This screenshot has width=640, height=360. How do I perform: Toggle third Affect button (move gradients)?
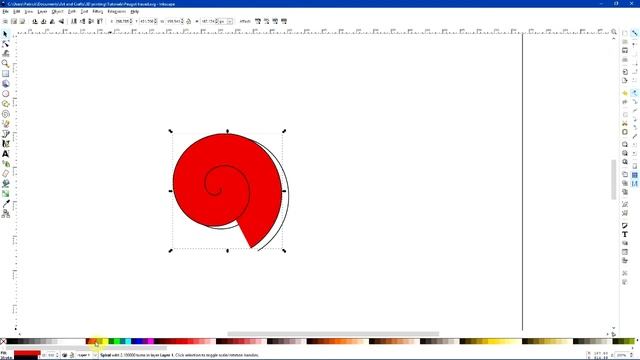[x=275, y=21]
